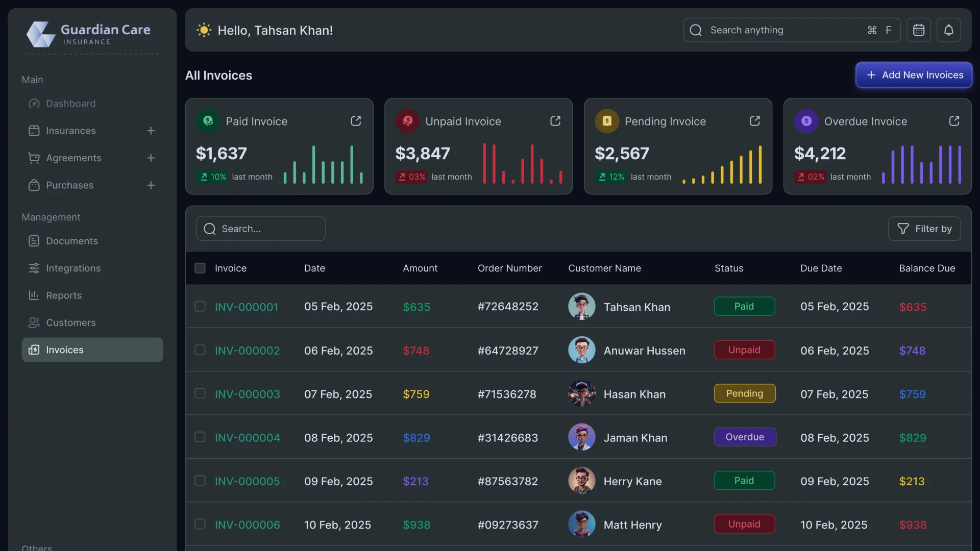The height and width of the screenshot is (551, 980).
Task: Open the Customers sidebar item
Action: 70,322
